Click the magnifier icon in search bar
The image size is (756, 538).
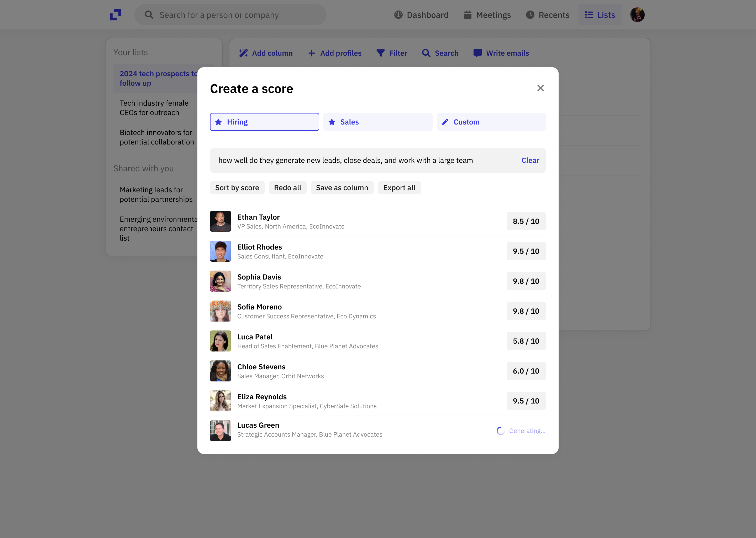coord(149,15)
